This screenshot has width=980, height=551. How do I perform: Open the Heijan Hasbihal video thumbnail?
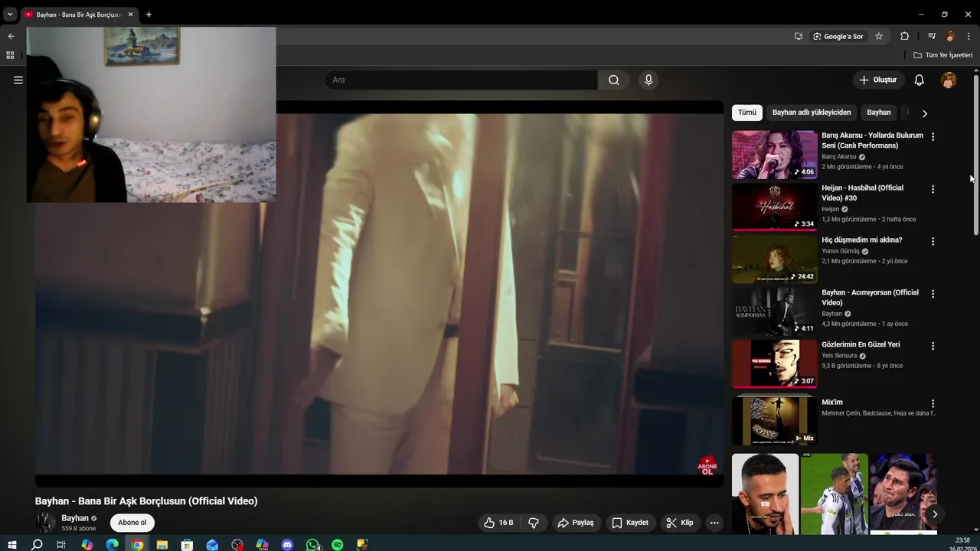pyautogui.click(x=774, y=207)
